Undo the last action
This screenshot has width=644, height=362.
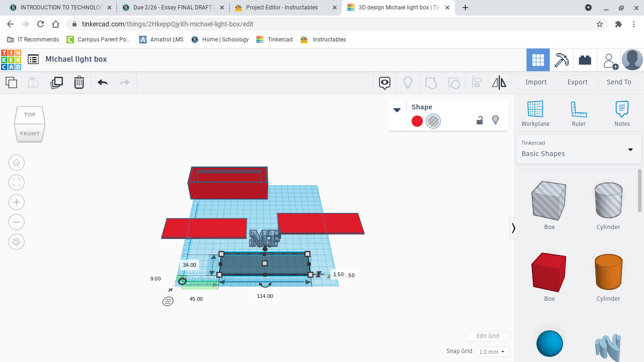click(102, 82)
